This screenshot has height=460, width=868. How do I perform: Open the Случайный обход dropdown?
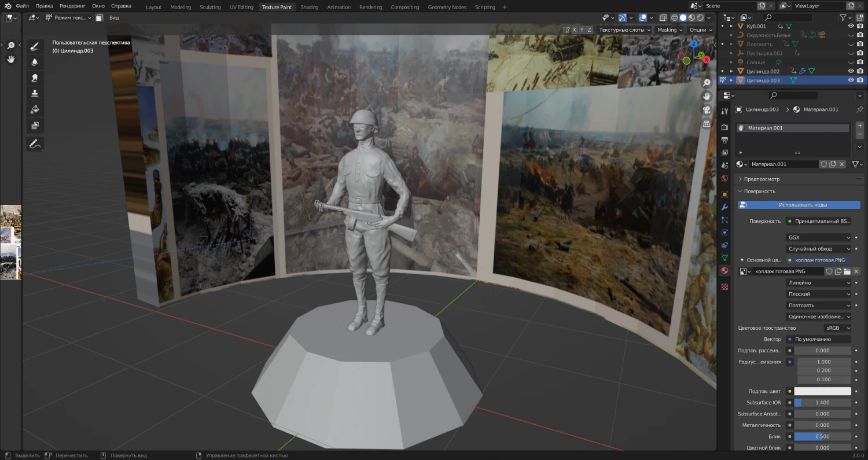(x=819, y=249)
